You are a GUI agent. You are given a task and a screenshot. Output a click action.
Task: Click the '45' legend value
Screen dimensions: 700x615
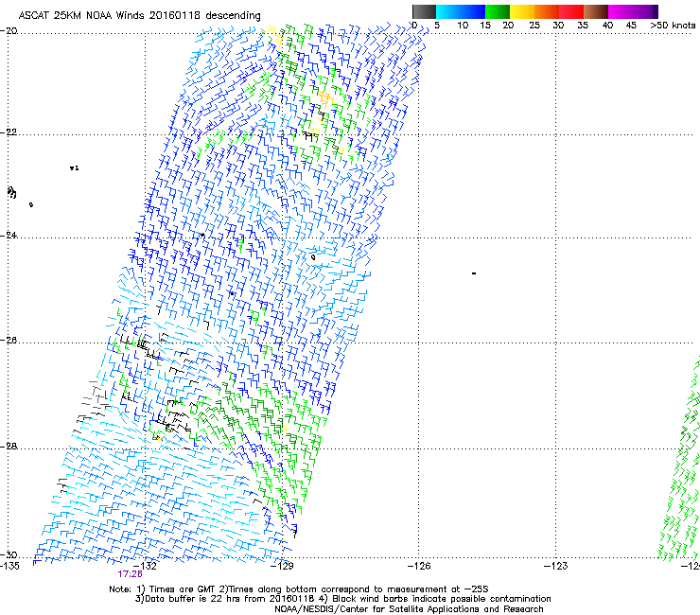click(631, 26)
